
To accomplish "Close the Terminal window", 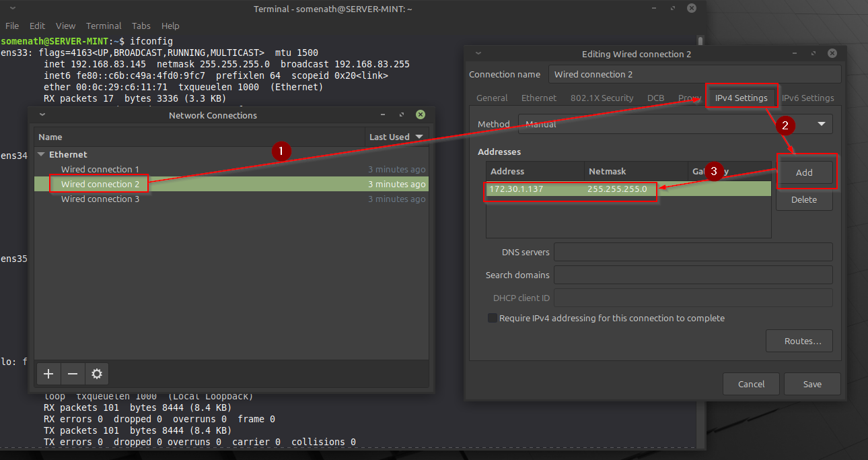I will tap(693, 8).
